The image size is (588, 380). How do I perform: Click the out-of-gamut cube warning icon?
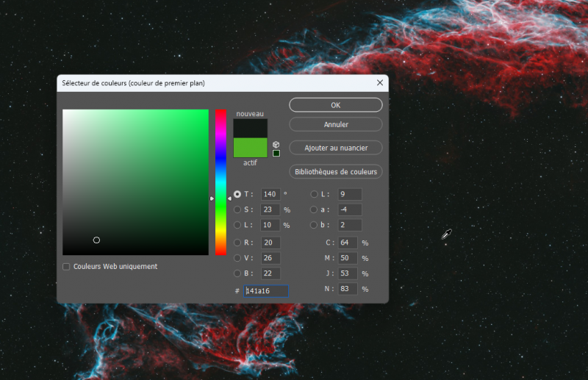(x=276, y=144)
